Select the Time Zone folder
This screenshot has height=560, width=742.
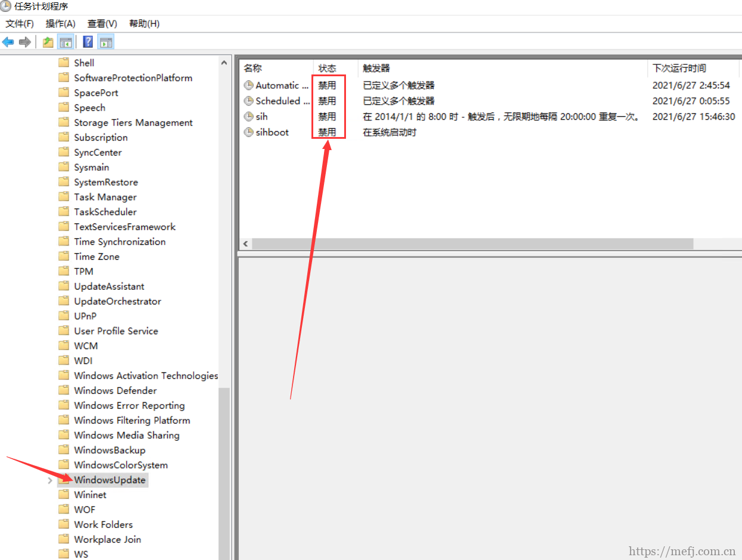click(96, 256)
